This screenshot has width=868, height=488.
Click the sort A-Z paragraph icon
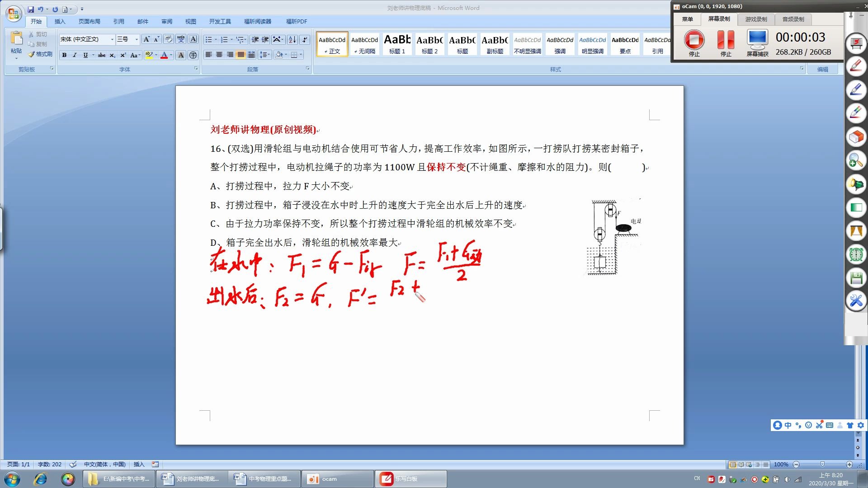[292, 39]
